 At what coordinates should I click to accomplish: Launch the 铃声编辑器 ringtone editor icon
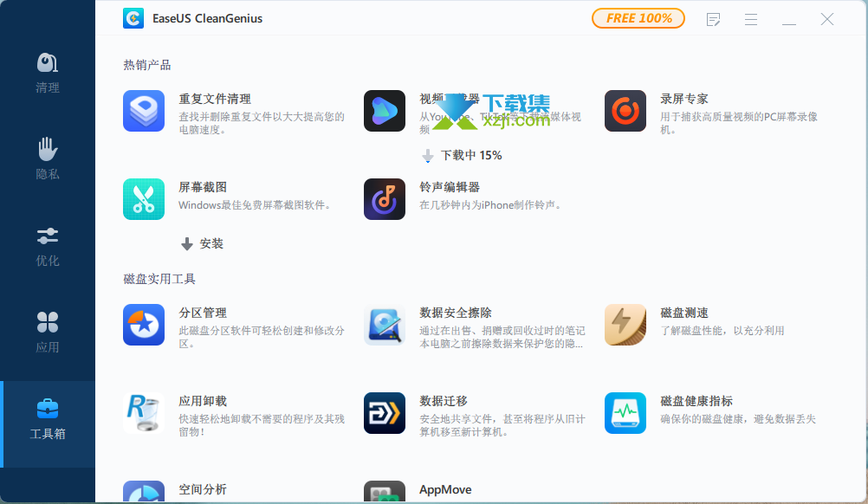(384, 199)
